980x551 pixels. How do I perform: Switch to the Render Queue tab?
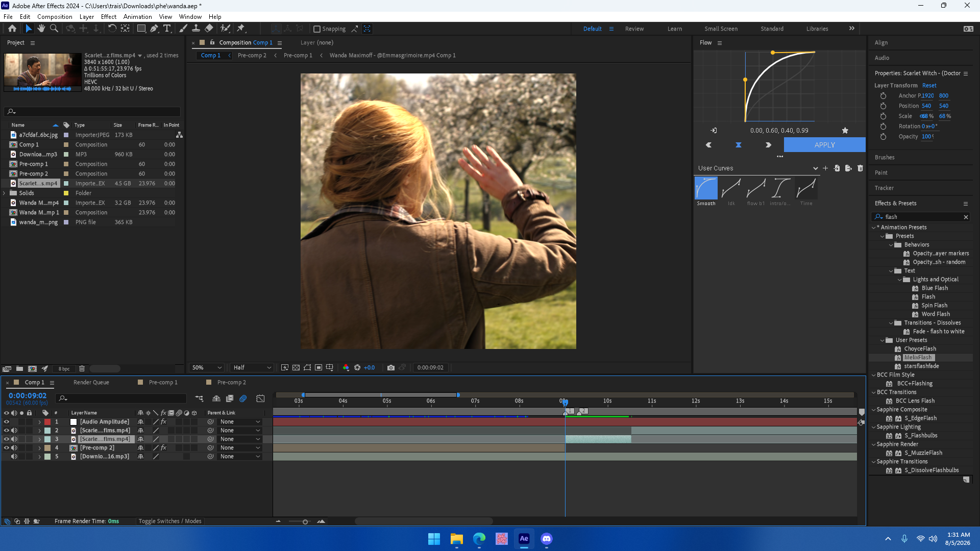91,382
